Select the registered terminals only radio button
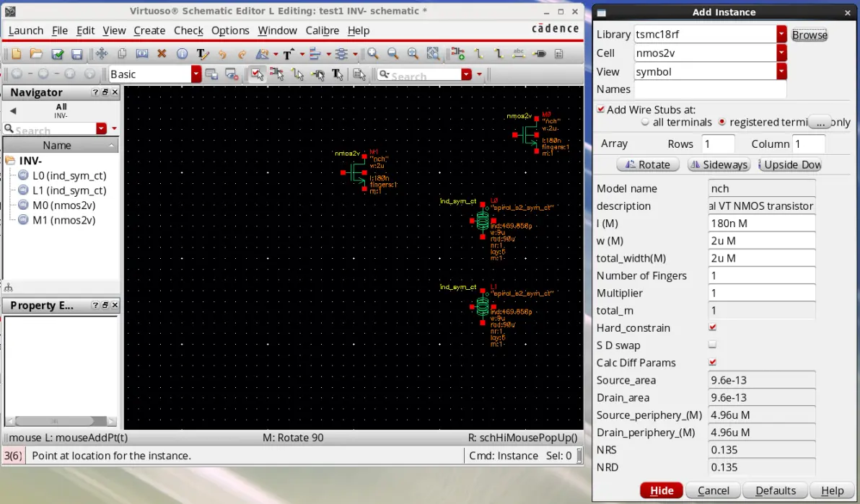860x504 pixels. click(x=721, y=122)
